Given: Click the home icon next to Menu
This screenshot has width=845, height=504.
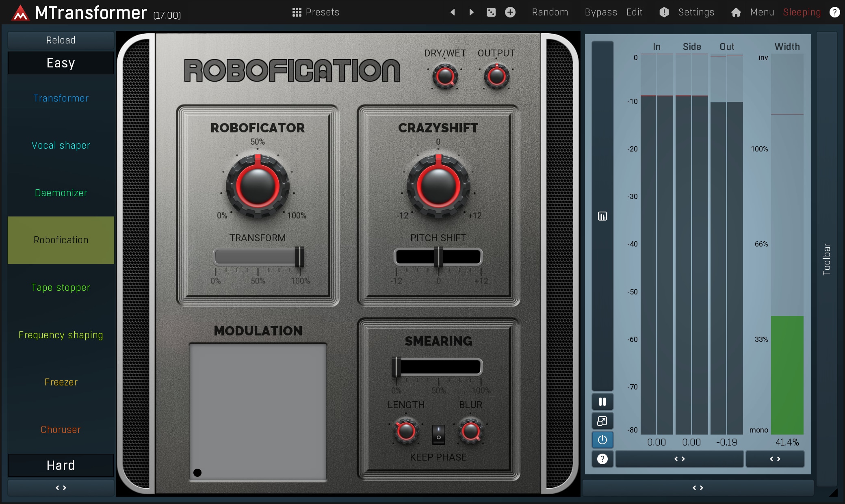Looking at the screenshot, I should 736,12.
